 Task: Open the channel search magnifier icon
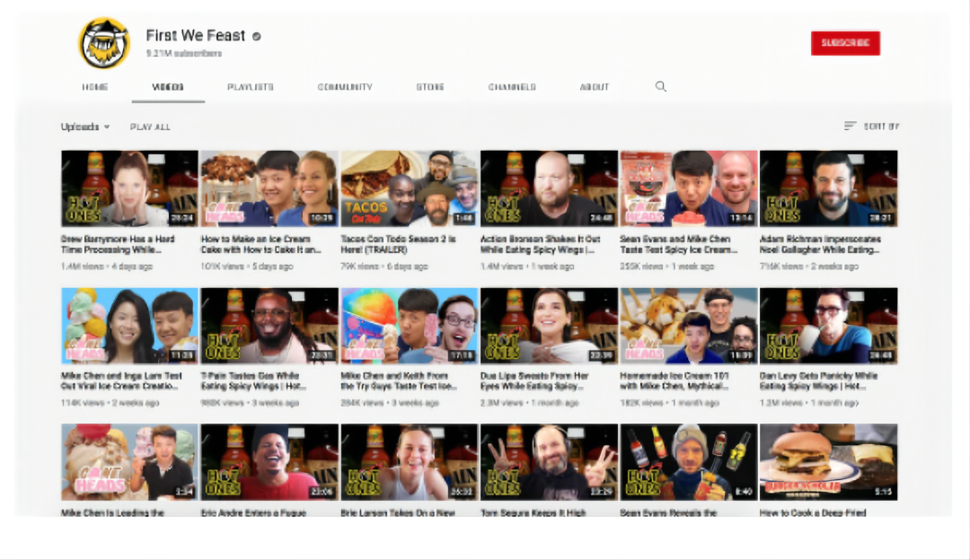(661, 86)
